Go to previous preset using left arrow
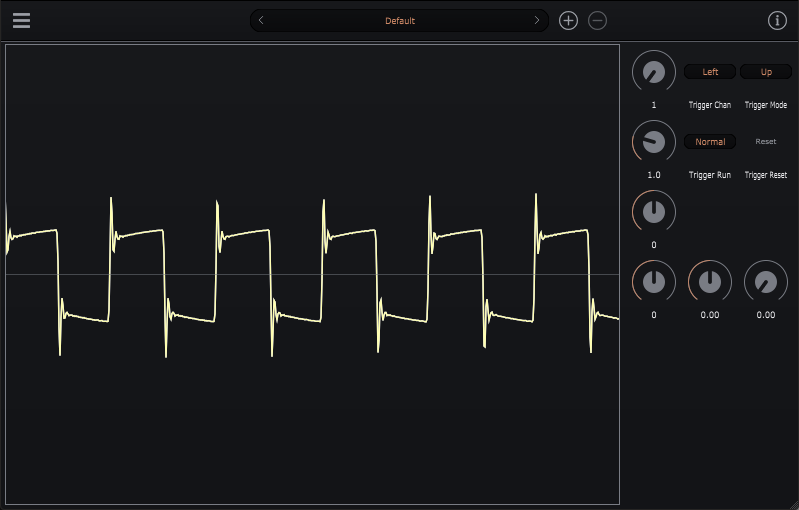Viewport: 799px width, 510px height. pos(262,20)
